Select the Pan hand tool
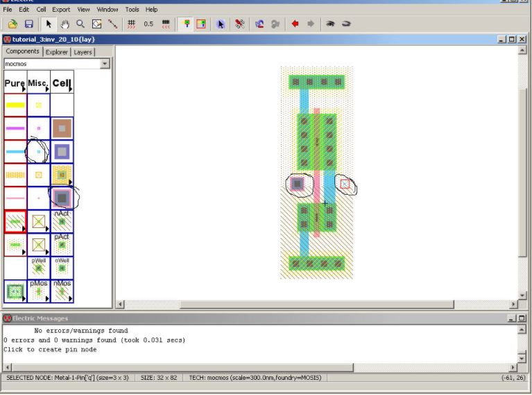 click(65, 24)
